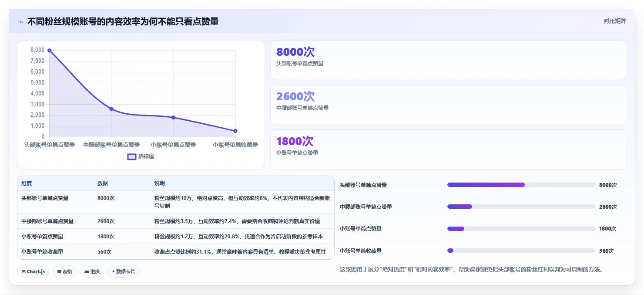The image size is (644, 295).
Task: Click the x-axis label 头部账号单篇点赞量
Action: click(x=49, y=145)
